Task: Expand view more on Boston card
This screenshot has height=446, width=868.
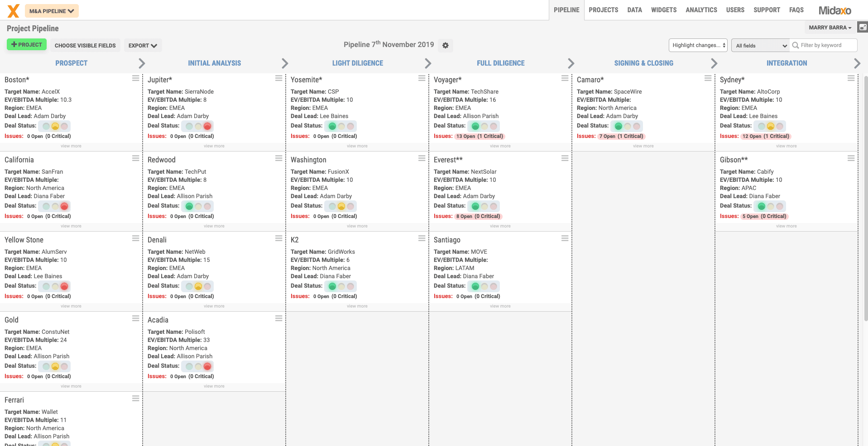Action: 71,146
